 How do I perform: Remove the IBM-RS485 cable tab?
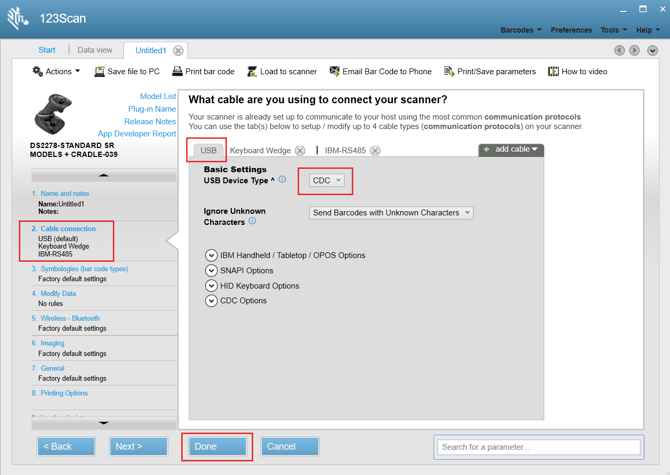pos(375,151)
